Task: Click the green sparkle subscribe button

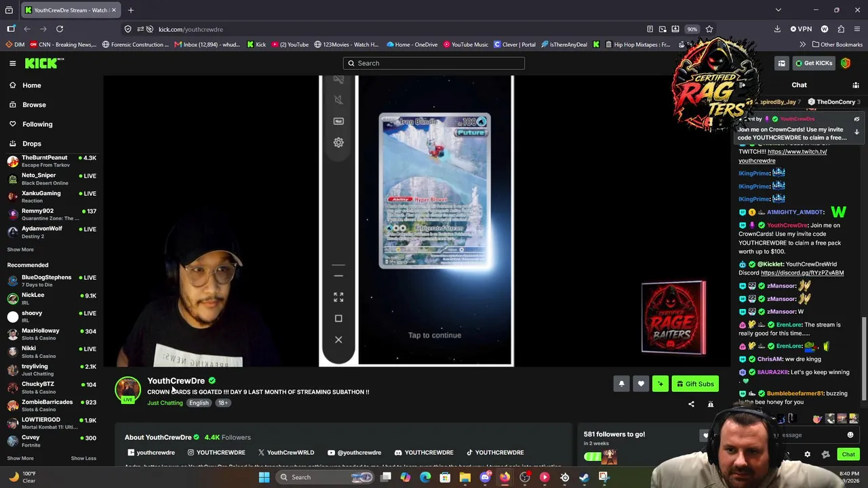Action: pos(660,384)
